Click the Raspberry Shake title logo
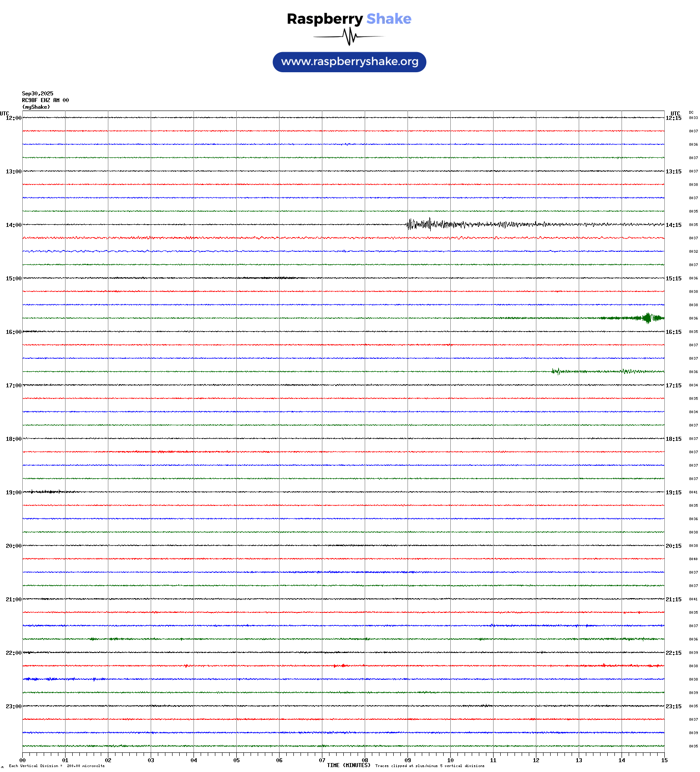The height and width of the screenshot is (772, 700). pos(349,19)
